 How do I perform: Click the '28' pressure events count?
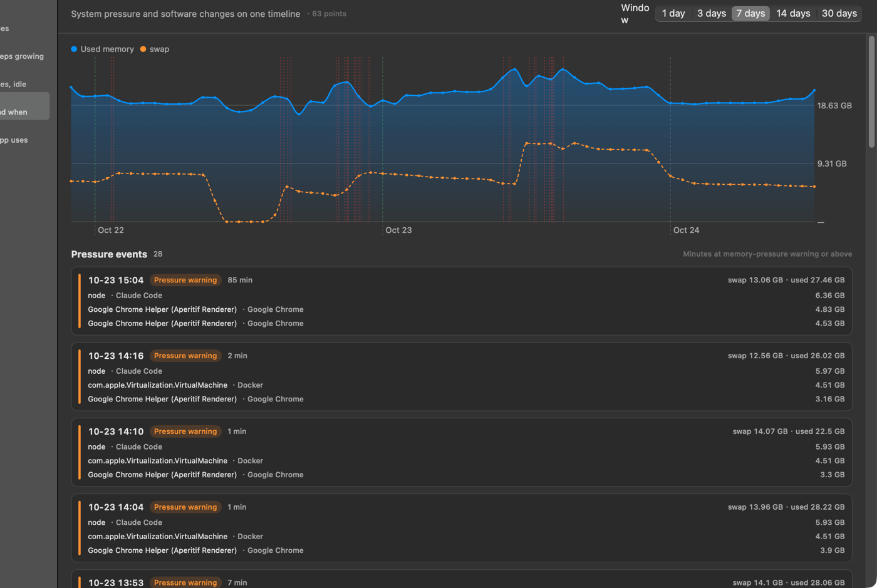[x=158, y=254]
